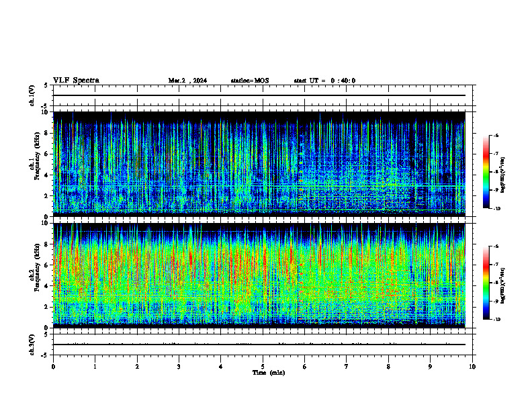Image resolution: width=532 pixels, height=411 pixels.
Task: Click the "8" time axis tick label
Action: [388, 367]
